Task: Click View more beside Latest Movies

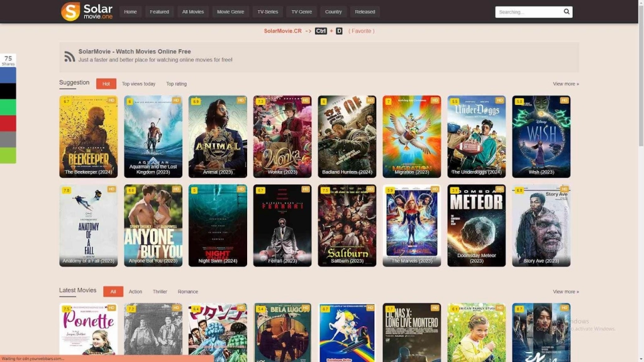Action: (x=565, y=292)
